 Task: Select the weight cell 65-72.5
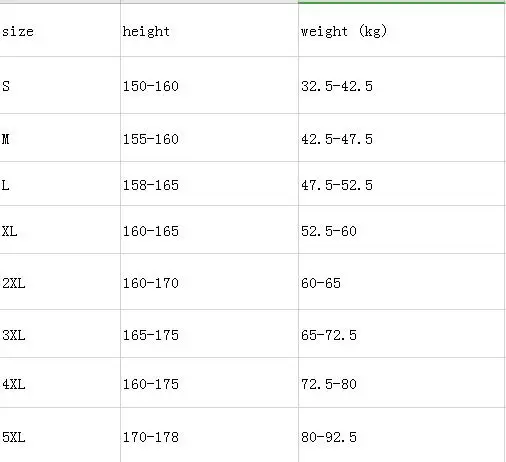tap(402, 334)
